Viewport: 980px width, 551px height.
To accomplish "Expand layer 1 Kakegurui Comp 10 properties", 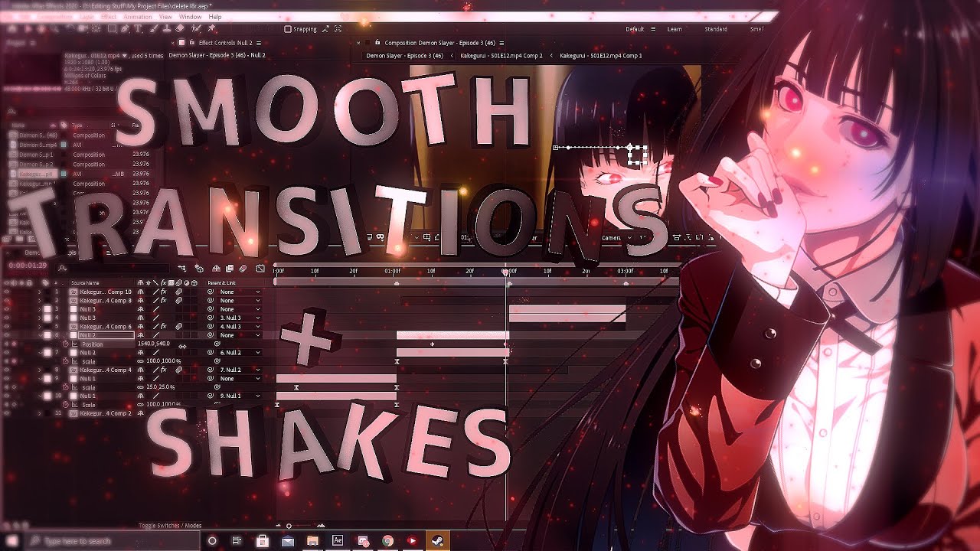I will pyautogui.click(x=40, y=292).
